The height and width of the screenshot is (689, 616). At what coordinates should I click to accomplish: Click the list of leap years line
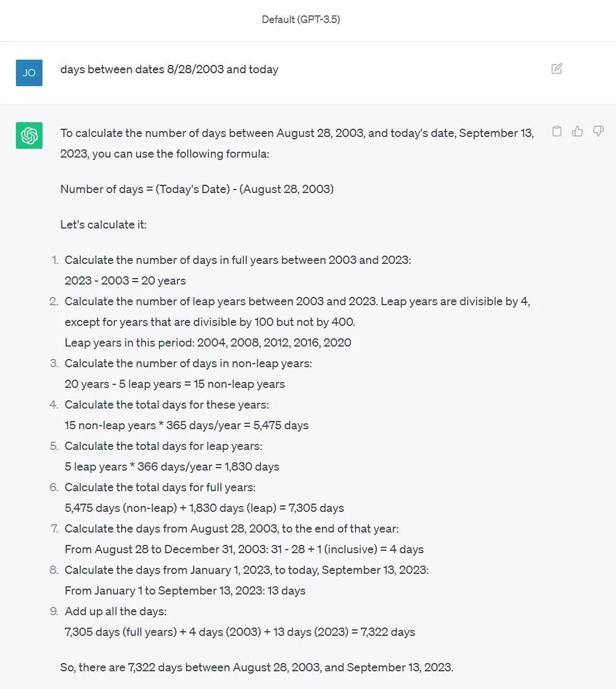point(208,343)
